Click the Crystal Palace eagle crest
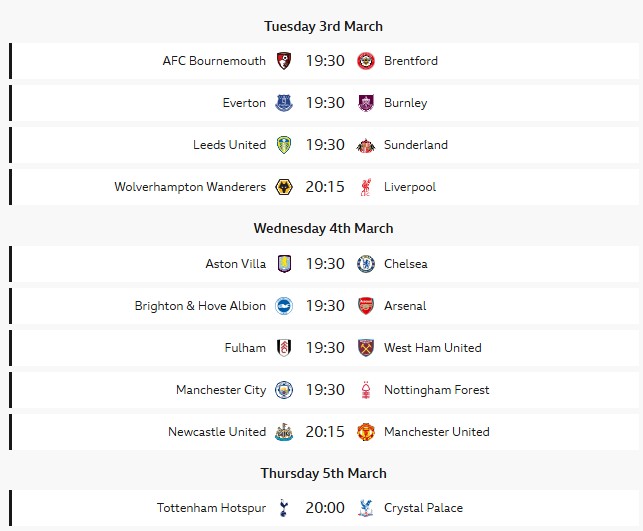The width and height of the screenshot is (643, 531). point(366,508)
